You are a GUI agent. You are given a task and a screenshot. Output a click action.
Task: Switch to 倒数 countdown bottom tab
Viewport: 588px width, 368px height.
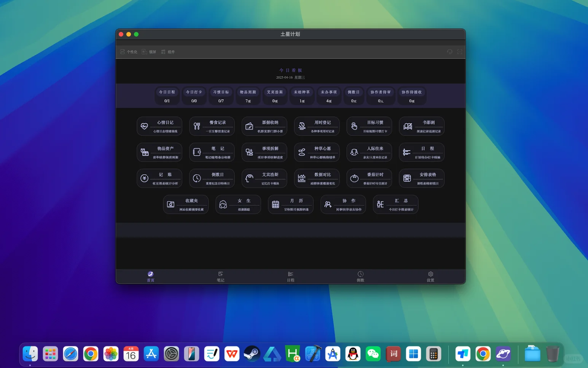pos(360,277)
